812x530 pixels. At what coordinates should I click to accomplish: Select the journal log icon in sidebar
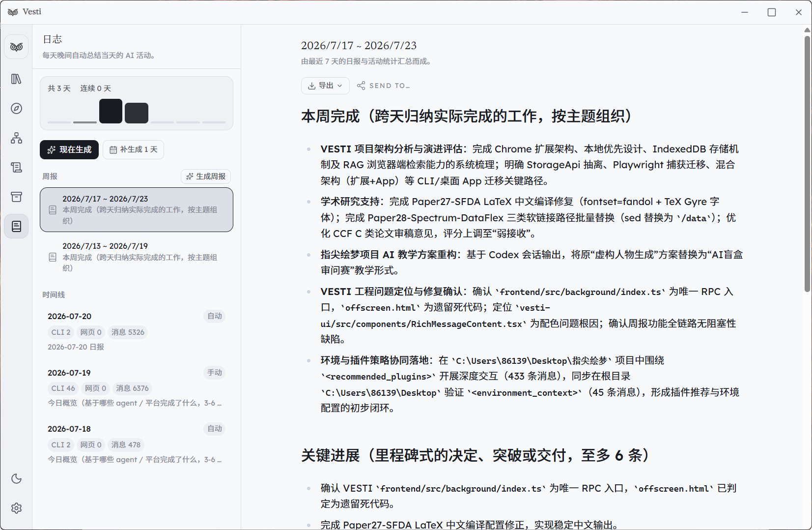16,226
